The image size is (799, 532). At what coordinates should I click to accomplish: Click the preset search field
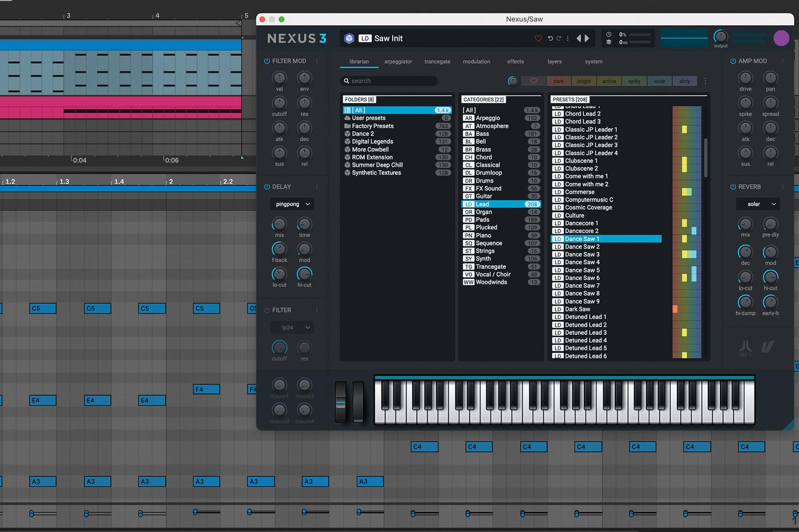click(x=389, y=81)
